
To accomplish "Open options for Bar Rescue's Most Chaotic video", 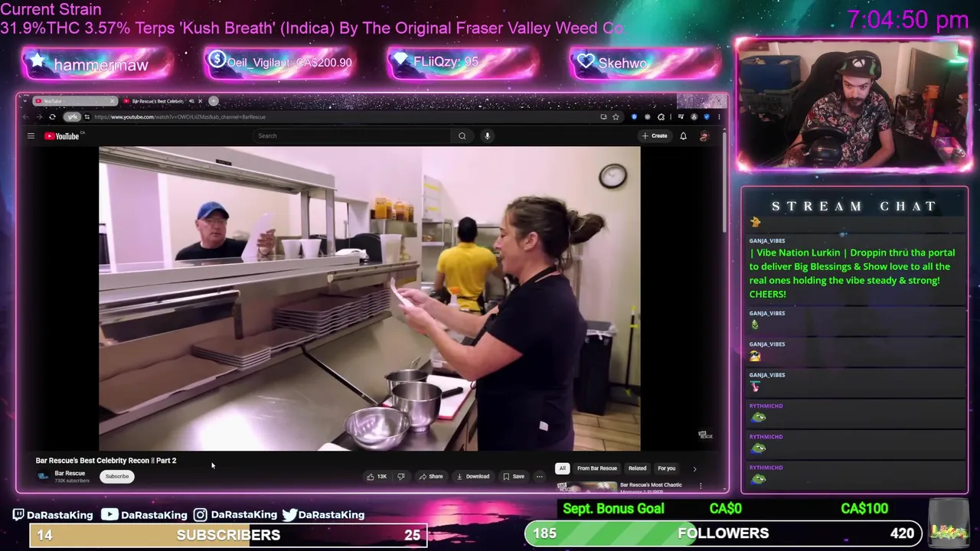I will click(x=700, y=486).
